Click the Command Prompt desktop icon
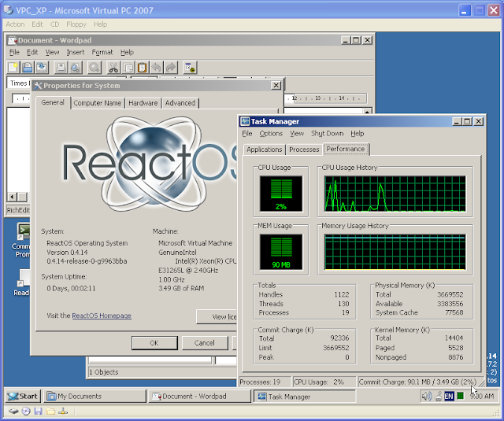The height and width of the screenshot is (421, 504). 22,240
